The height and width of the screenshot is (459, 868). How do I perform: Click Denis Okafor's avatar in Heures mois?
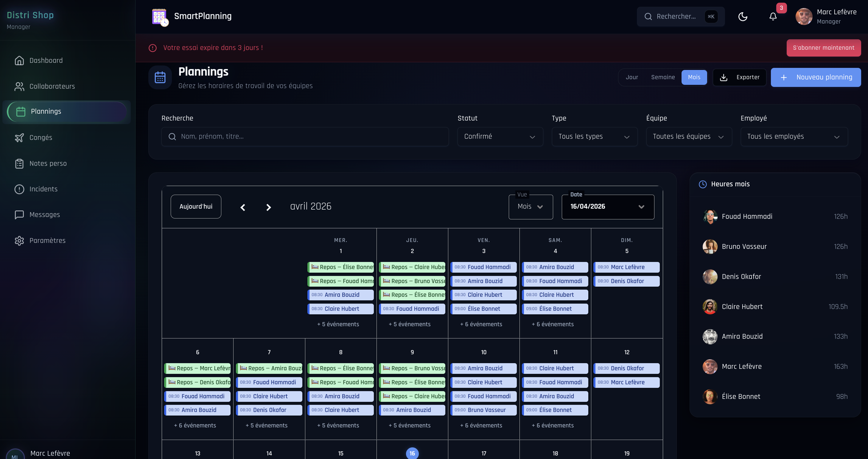pyautogui.click(x=710, y=277)
